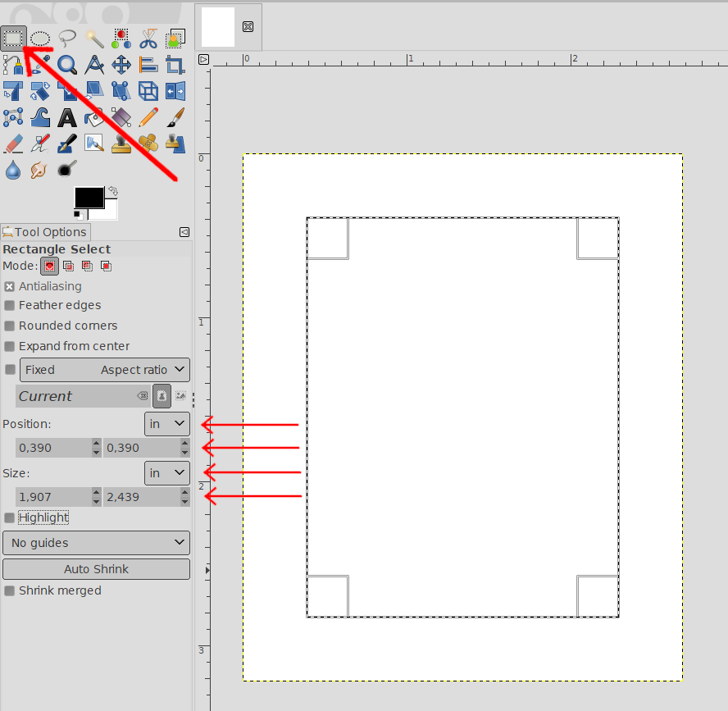Set aspect ratio orientation to portrait

coord(162,396)
